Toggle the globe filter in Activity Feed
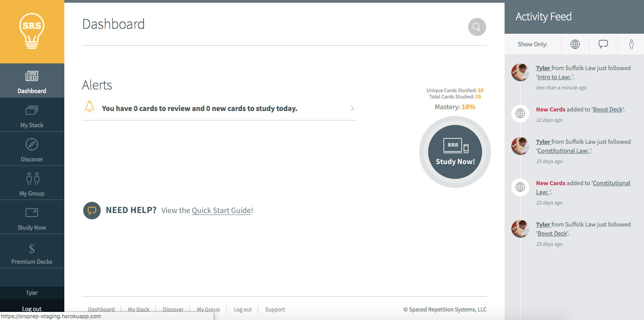644x320 pixels. pyautogui.click(x=575, y=44)
